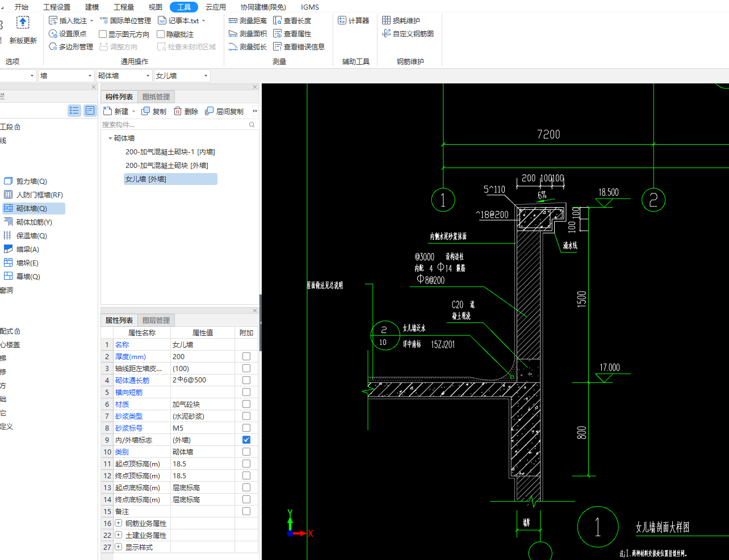Viewport: 729px width, 560px height.
Task: Uncheck the 附加 box for 内/外墙标志
Action: coord(246,440)
